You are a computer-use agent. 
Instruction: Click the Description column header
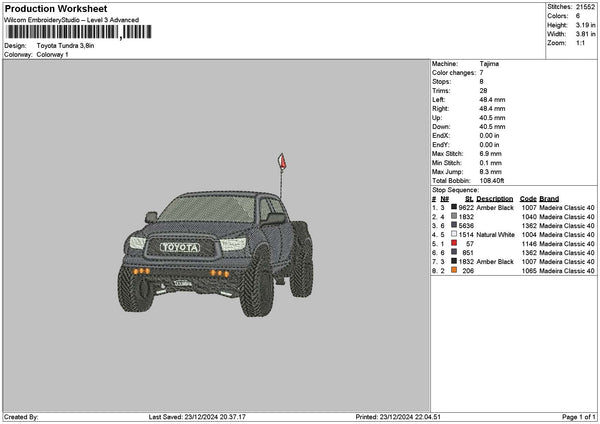494,199
